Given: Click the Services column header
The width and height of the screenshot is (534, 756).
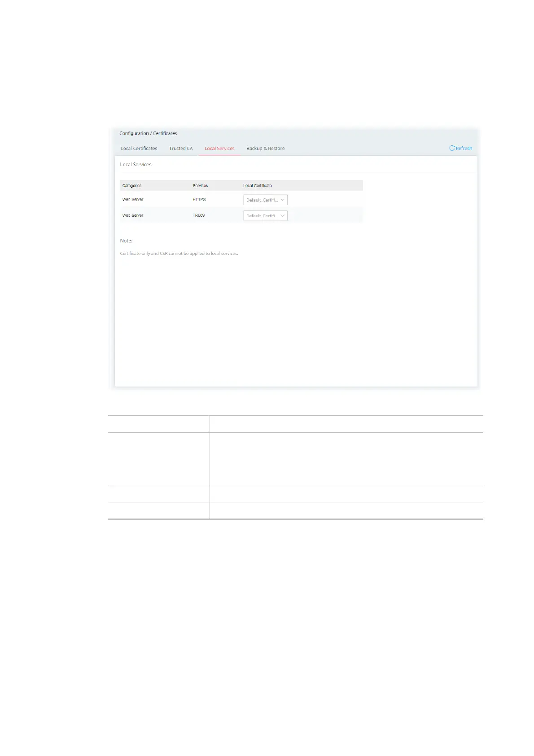Looking at the screenshot, I should pos(200,185).
